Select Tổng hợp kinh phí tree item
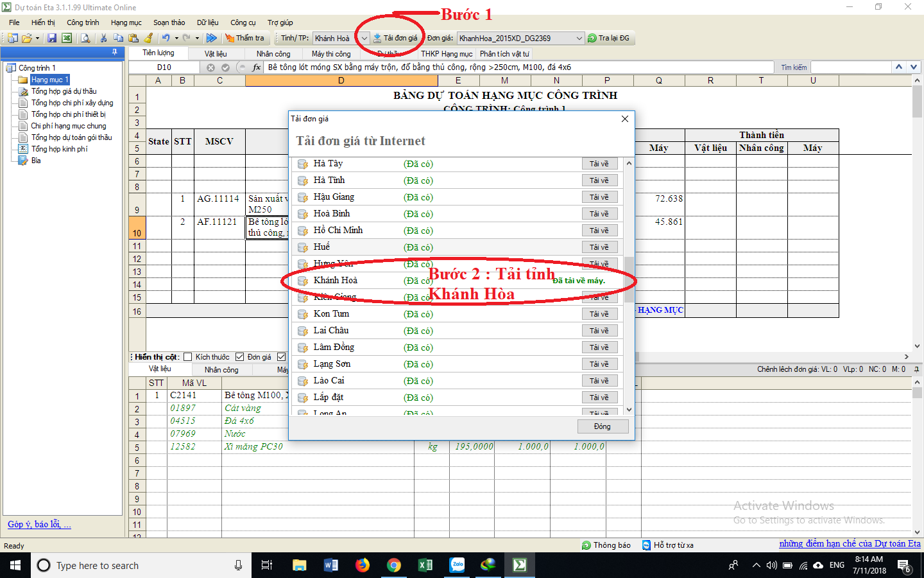The width and height of the screenshot is (924, 578). (59, 149)
